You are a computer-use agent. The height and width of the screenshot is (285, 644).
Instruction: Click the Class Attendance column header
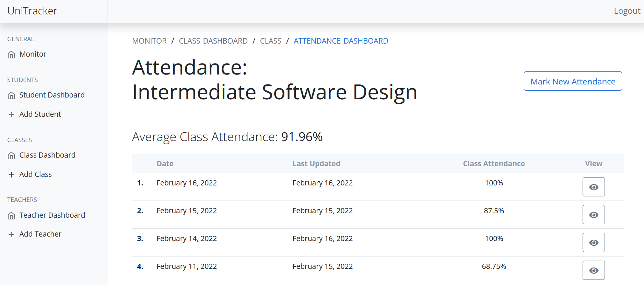point(494,164)
